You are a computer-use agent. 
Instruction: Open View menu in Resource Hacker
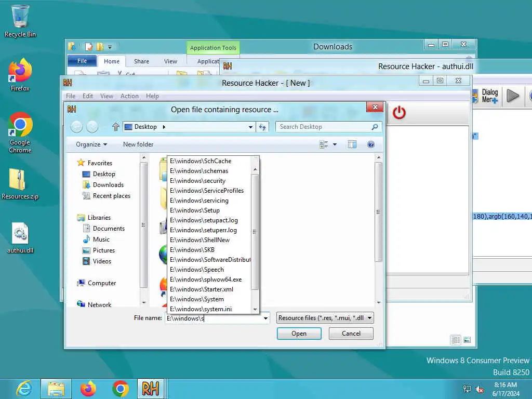coord(107,96)
